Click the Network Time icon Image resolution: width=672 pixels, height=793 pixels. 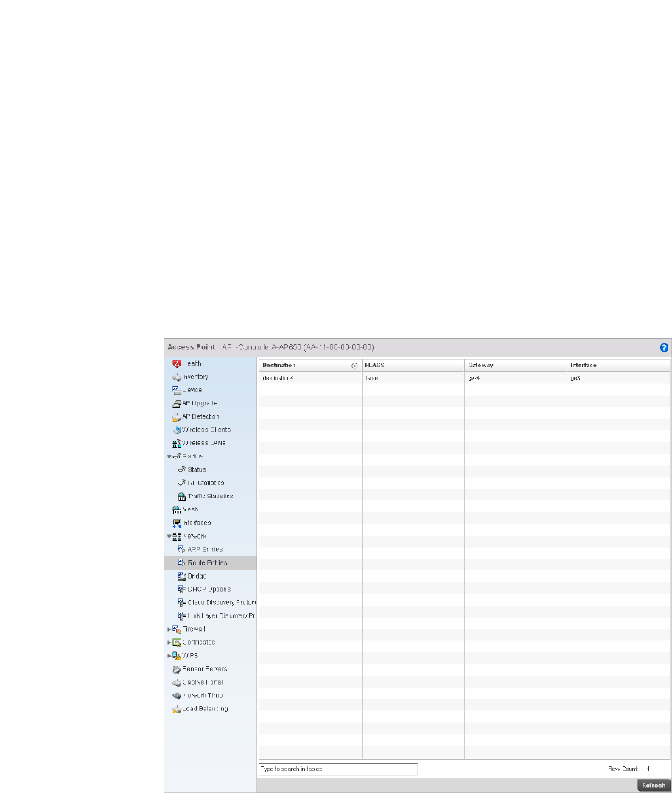tap(176, 696)
